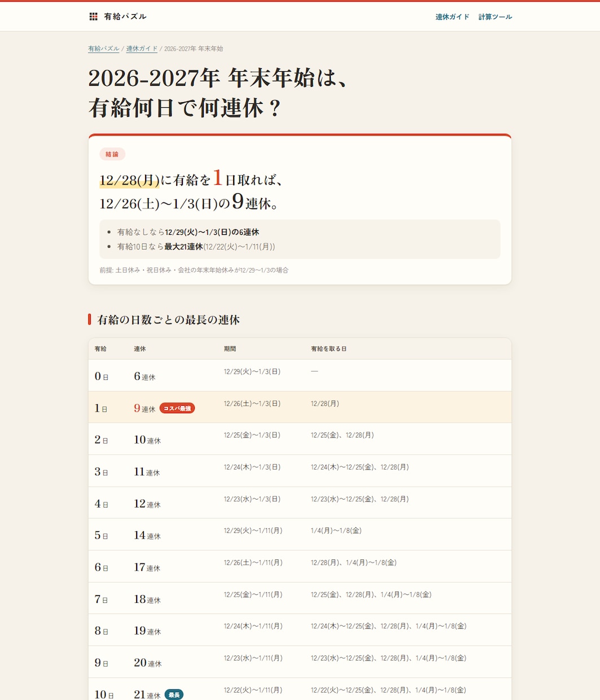This screenshot has width=600, height=700.
Task: Click the 17連休 cell
Action: [x=147, y=567]
